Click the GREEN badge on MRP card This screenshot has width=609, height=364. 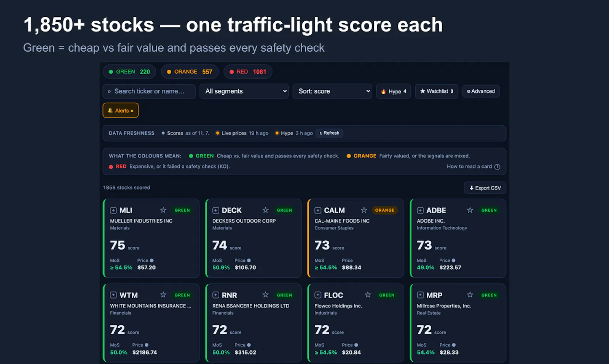click(489, 295)
